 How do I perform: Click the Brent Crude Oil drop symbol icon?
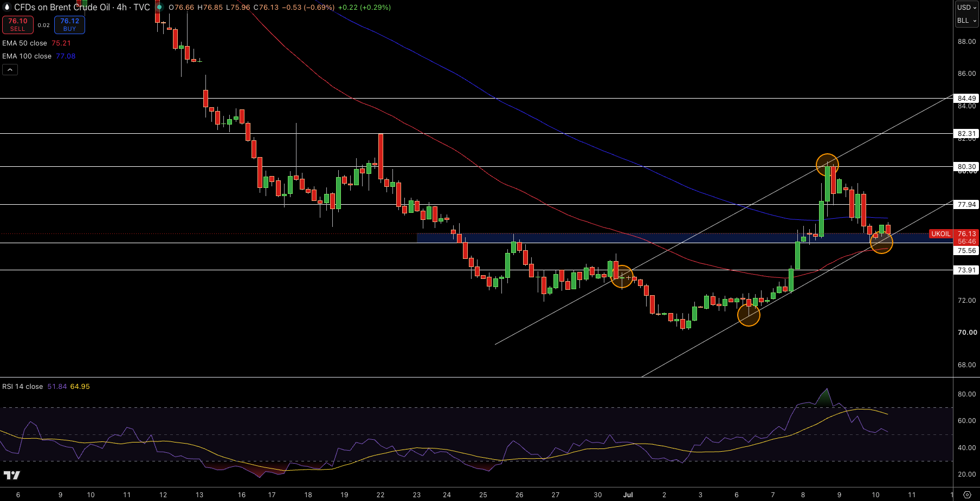tap(7, 7)
